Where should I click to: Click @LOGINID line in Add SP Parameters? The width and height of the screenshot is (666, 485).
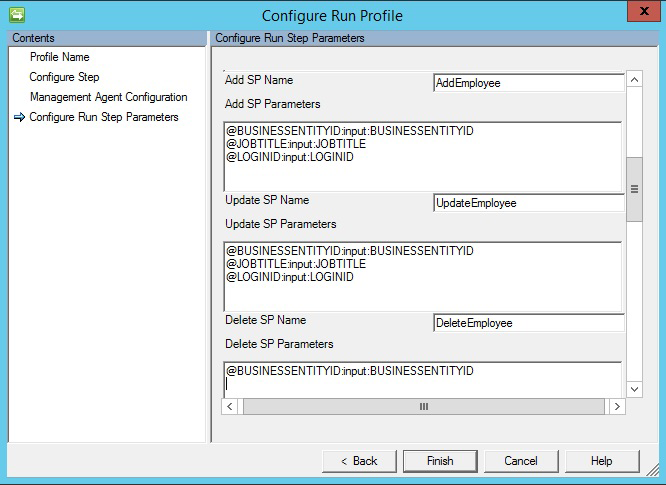tap(290, 157)
